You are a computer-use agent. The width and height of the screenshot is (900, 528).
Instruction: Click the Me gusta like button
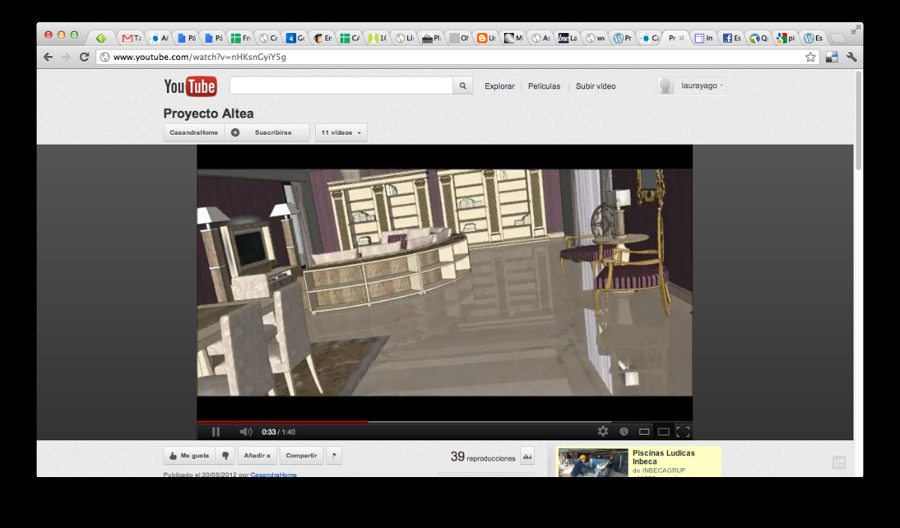[189, 456]
